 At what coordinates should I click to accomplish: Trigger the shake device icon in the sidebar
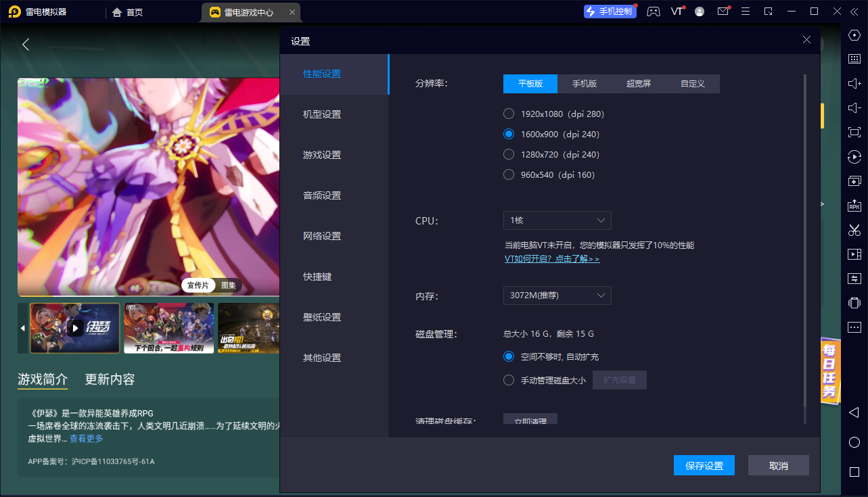(854, 303)
